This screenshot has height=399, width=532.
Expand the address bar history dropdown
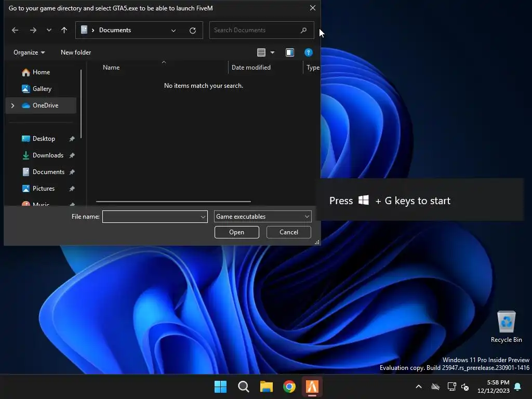(x=174, y=31)
